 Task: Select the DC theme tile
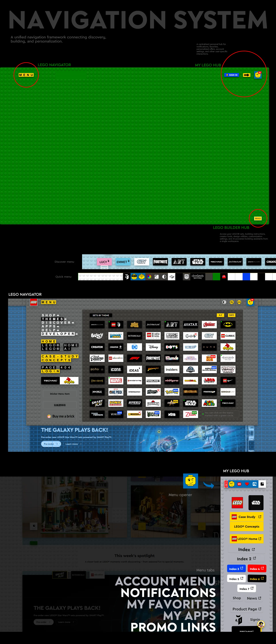135,347
